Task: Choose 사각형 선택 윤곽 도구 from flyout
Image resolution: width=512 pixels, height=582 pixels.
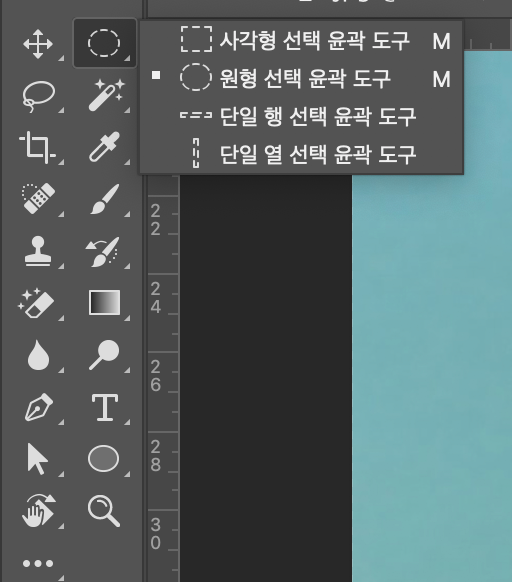Action: click(x=301, y=40)
